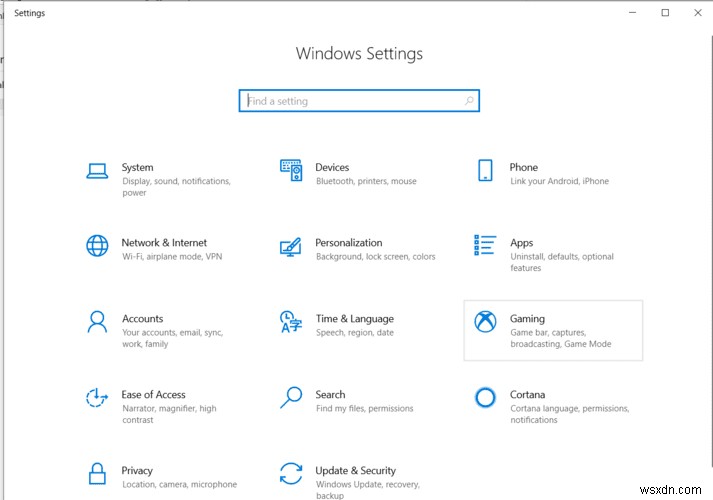This screenshot has width=713, height=500.
Task: Open the Search settings title
Action: click(331, 395)
